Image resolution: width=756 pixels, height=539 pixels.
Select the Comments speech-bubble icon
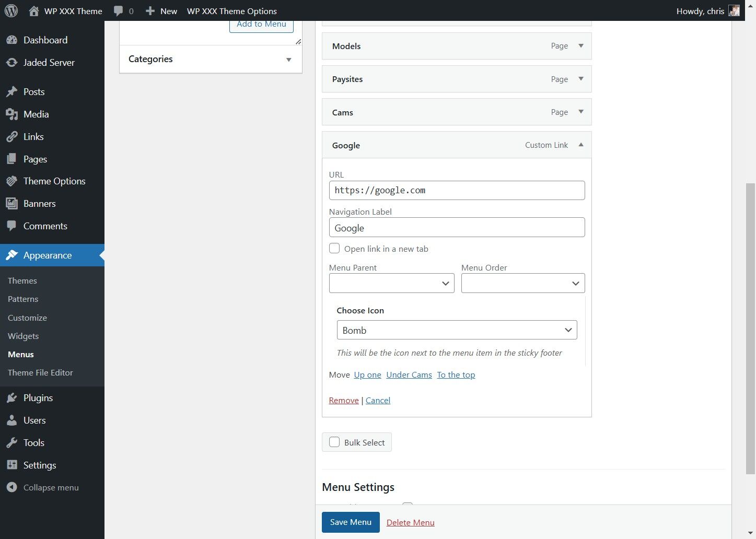[x=12, y=226]
